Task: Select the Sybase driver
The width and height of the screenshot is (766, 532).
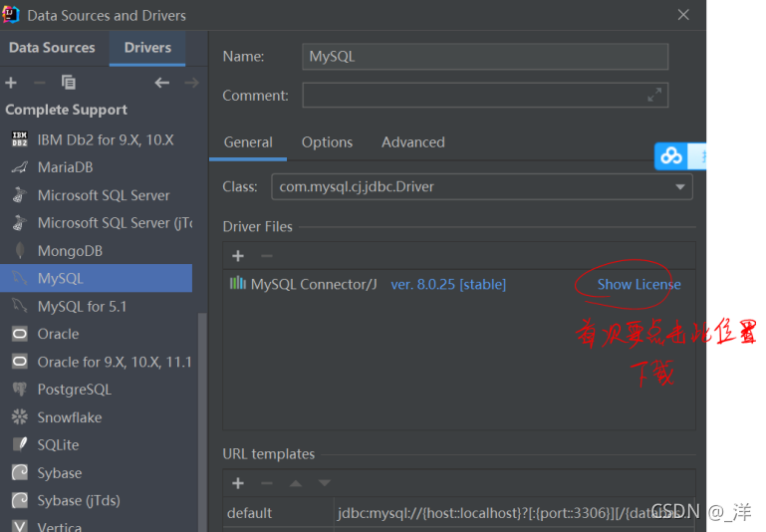Action: coord(97,473)
